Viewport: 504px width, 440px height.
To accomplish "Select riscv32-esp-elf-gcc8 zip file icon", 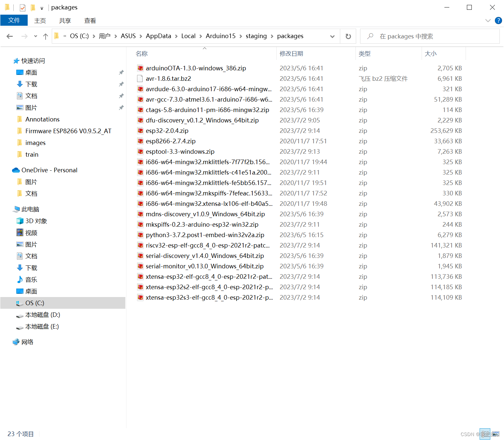I will point(140,245).
